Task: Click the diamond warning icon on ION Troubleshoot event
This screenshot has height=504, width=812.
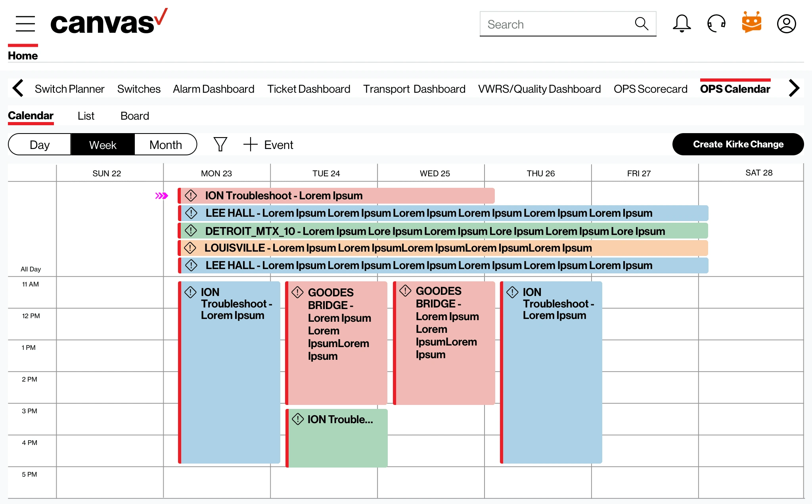Action: [x=192, y=195]
